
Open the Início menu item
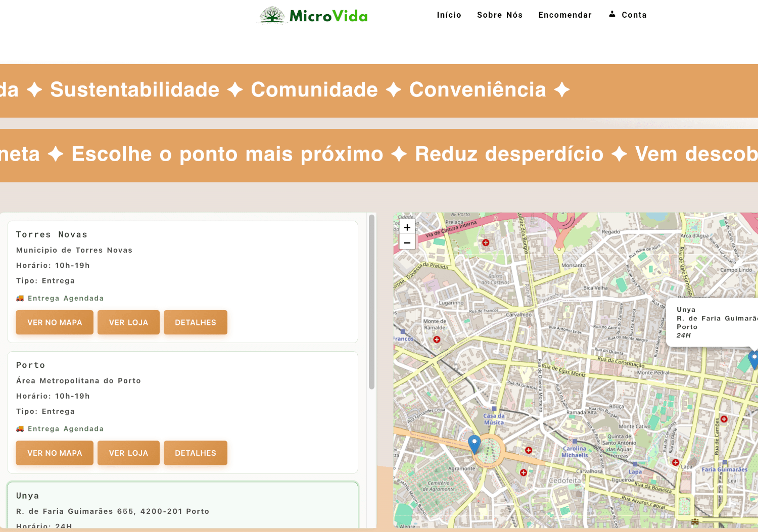pos(449,15)
